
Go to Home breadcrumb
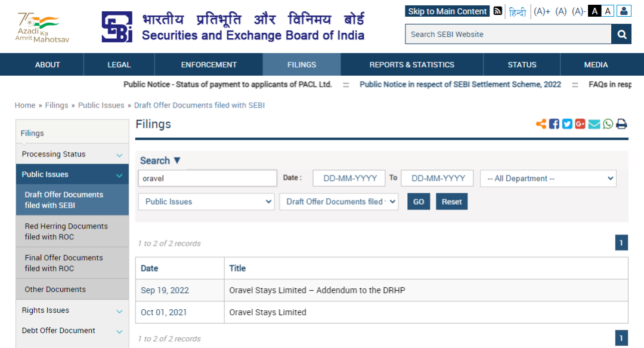point(25,105)
